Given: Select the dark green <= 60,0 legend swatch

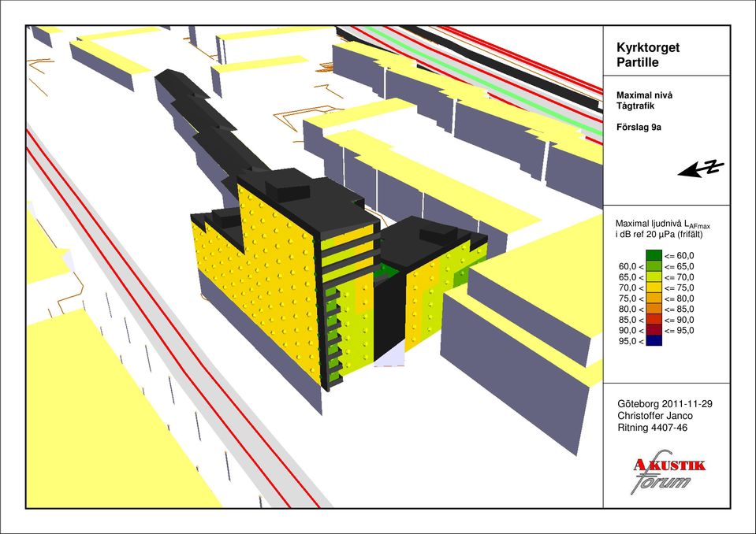Looking at the screenshot, I should [654, 256].
